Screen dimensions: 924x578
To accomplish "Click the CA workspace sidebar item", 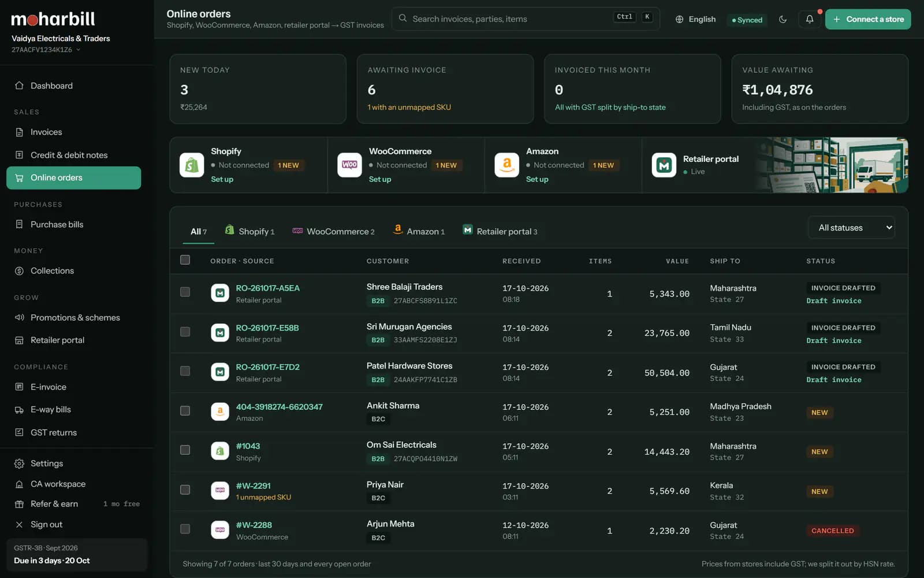I will pyautogui.click(x=74, y=484).
